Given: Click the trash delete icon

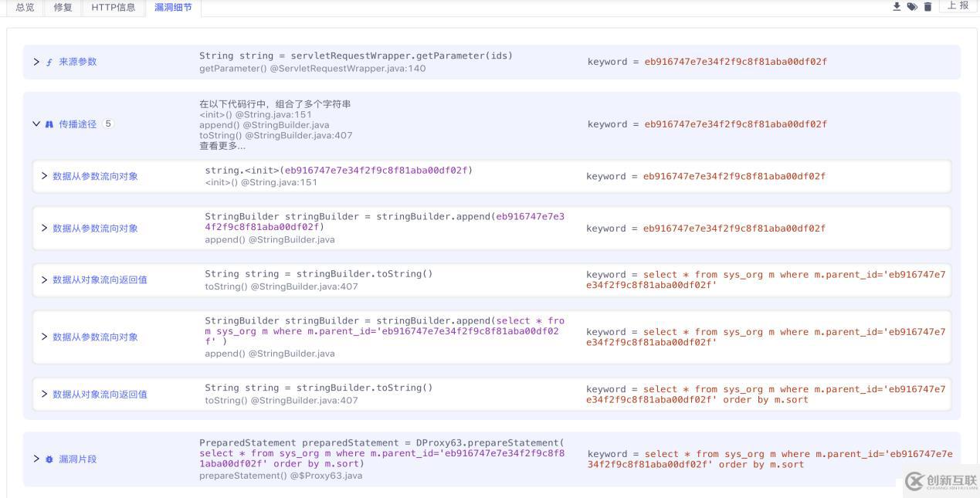Looking at the screenshot, I should coord(927,6).
